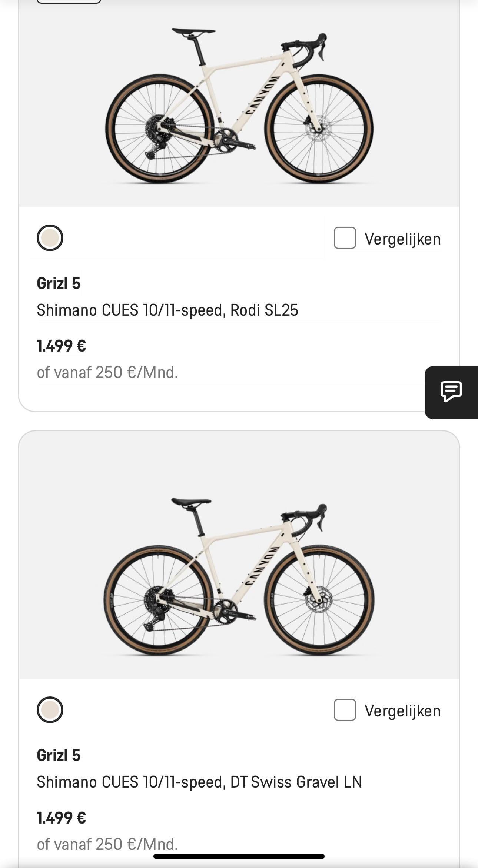Tap the home indicator bar at the bottom
This screenshot has height=868, width=478.
click(x=239, y=856)
